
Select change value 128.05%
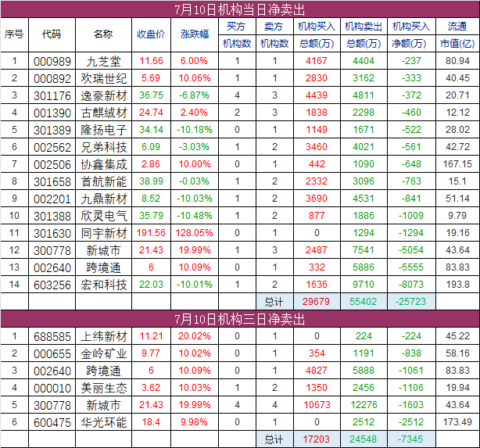pyautogui.click(x=195, y=233)
